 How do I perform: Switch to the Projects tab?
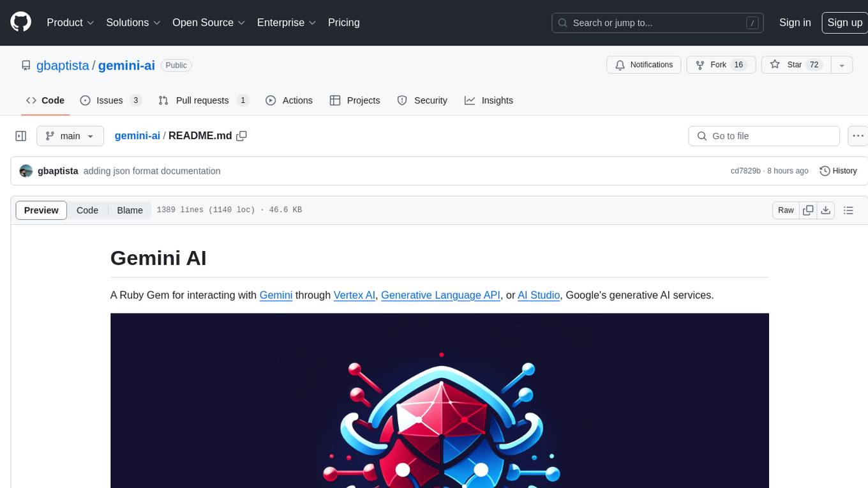coord(355,100)
